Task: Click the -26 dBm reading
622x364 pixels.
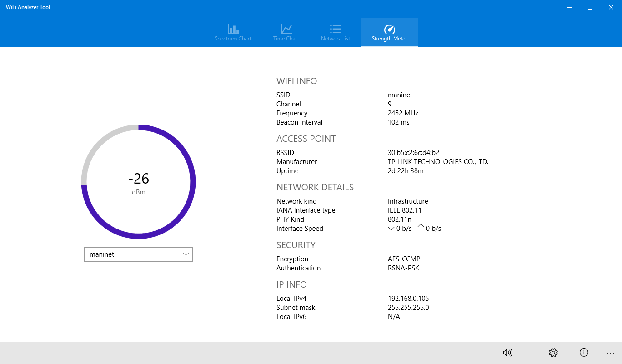Action: (139, 179)
